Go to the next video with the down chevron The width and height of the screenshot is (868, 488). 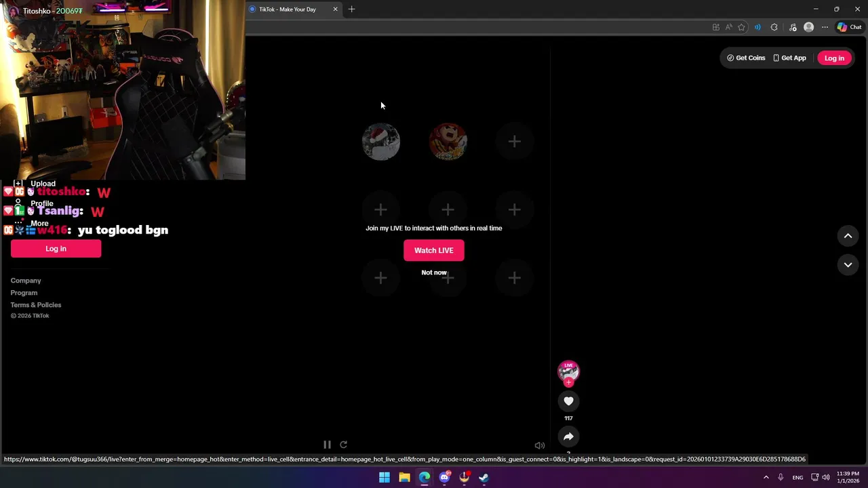(848, 265)
